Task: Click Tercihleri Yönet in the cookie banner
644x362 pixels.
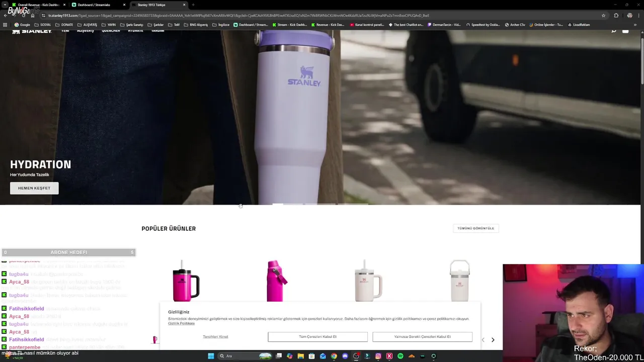Action: click(215, 336)
